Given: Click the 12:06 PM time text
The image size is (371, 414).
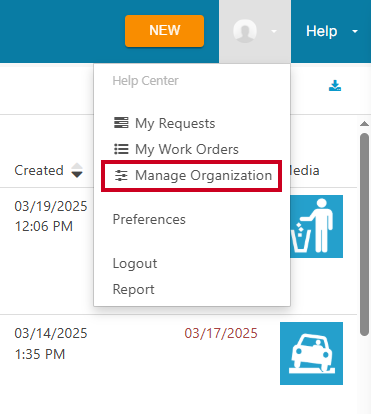Looking at the screenshot, I should [x=44, y=226].
